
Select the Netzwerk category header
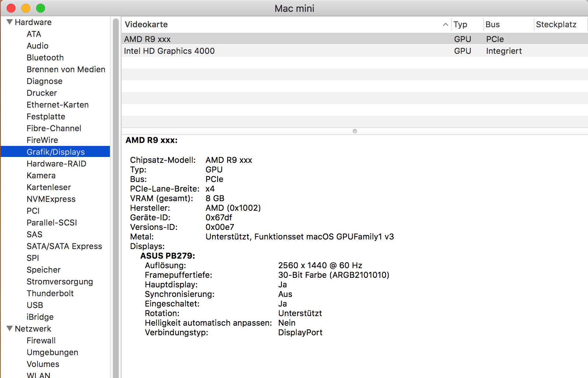point(33,329)
